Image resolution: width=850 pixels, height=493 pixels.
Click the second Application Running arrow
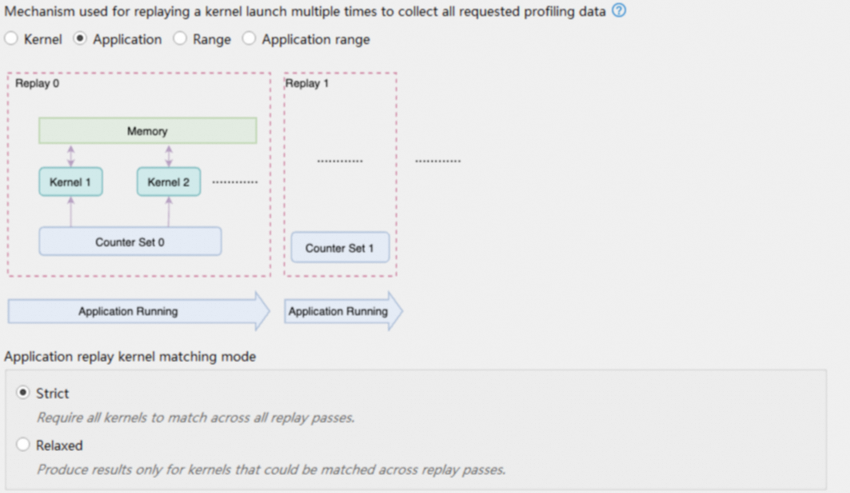[x=340, y=311]
